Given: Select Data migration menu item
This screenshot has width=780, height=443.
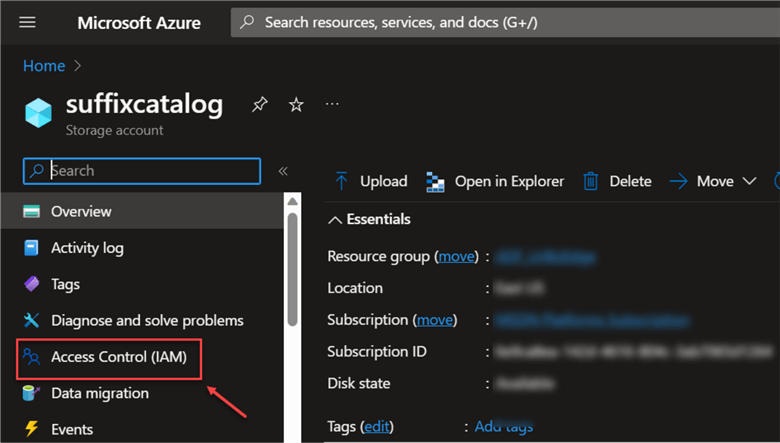Looking at the screenshot, I should (100, 393).
